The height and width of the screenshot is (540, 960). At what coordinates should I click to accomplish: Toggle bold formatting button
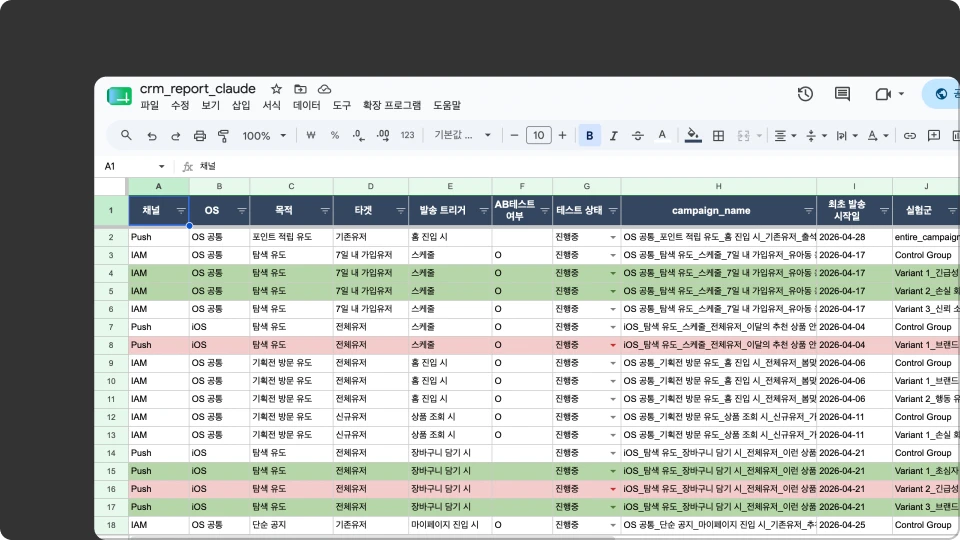590,136
